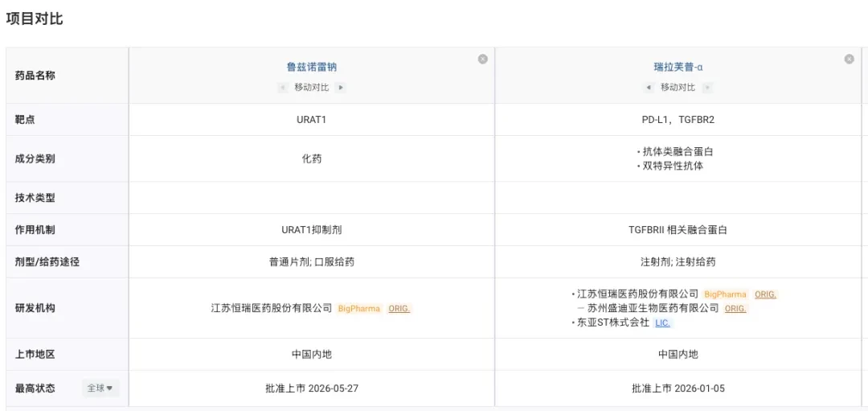This screenshot has height=411, width=868.
Task: Click 批准上市 2026-01-05 status
Action: (x=678, y=388)
